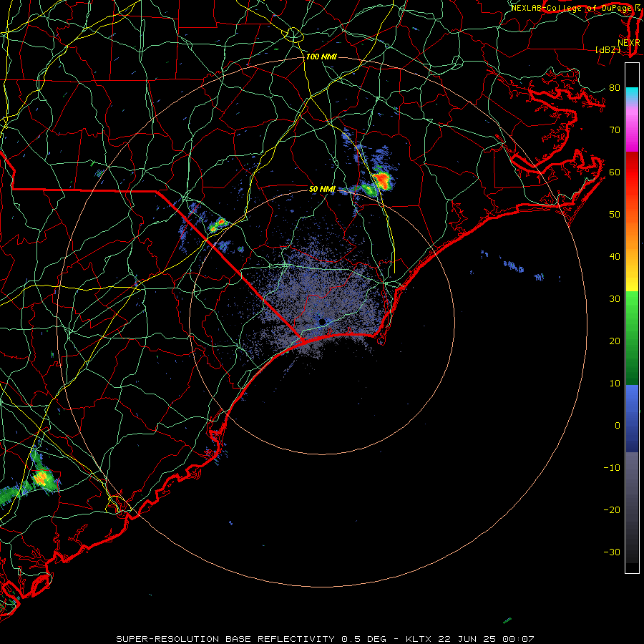The height and width of the screenshot is (644, 644).
Task: Click the KLTX radar site dot
Action: tap(322, 321)
